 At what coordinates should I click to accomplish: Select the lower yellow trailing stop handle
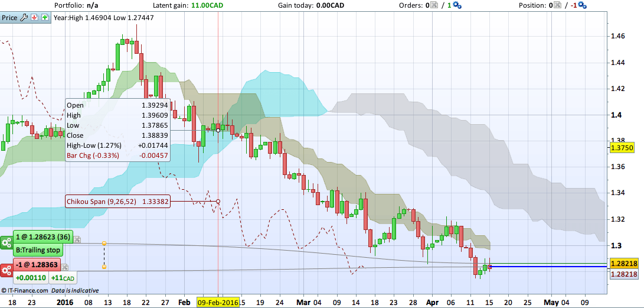[104, 267]
